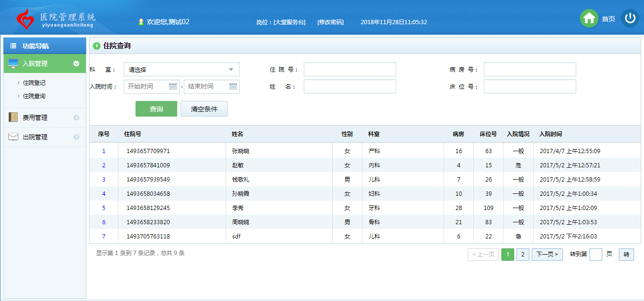Click row number link 3
This screenshot has height=301, width=644.
click(104, 180)
